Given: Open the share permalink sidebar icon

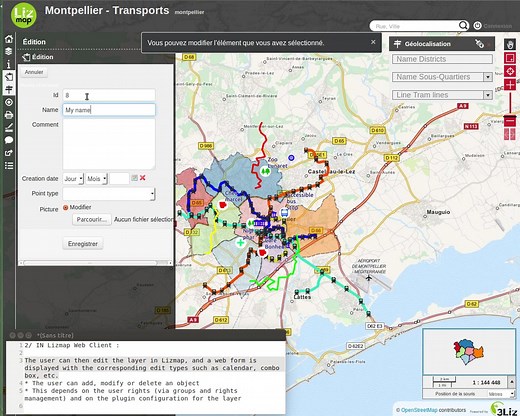Looking at the screenshot, I should coord(9,153).
